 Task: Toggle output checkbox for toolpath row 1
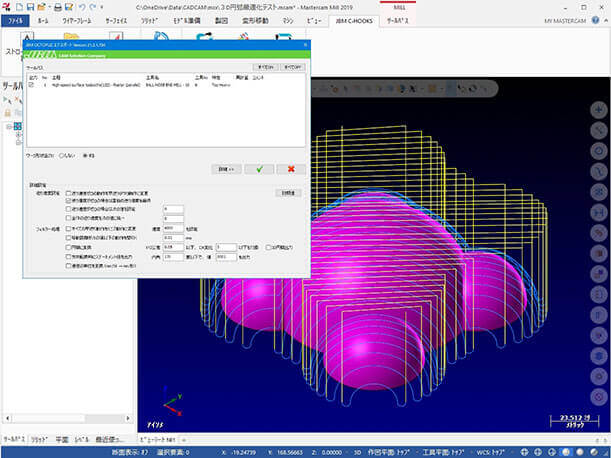[x=31, y=86]
